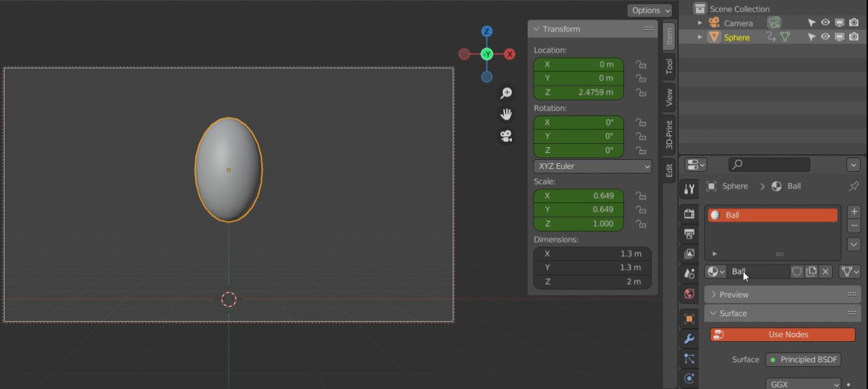
Task: Click the pan hand icon in viewport
Action: (x=506, y=114)
